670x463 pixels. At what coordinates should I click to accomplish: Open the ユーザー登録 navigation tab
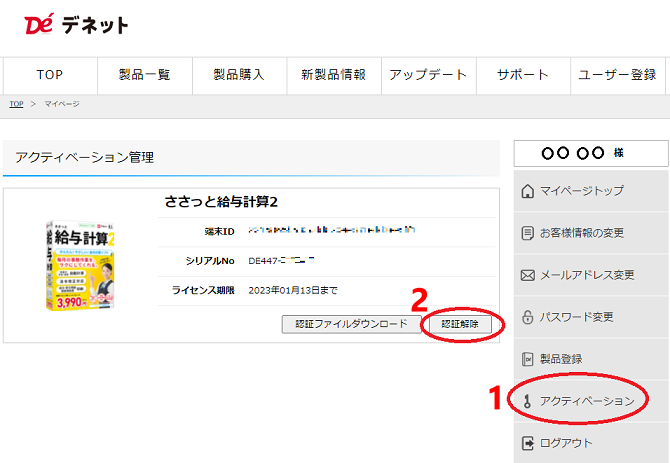click(x=617, y=75)
